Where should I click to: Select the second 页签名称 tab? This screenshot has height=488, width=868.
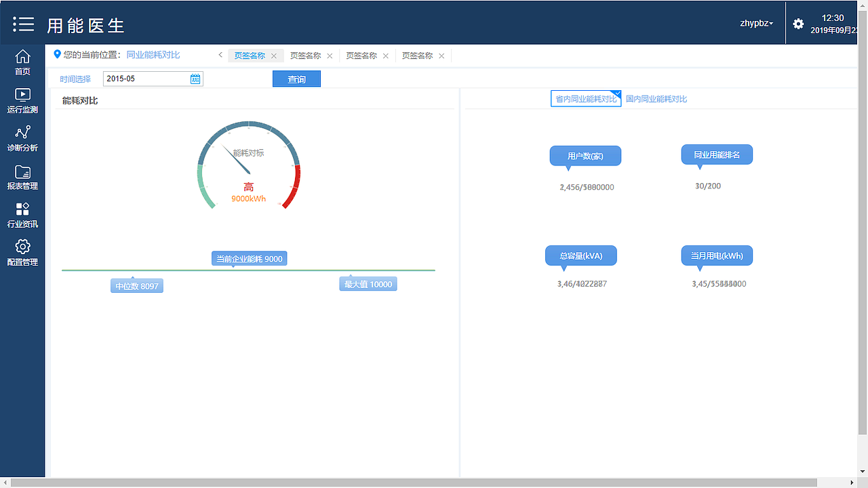[x=305, y=56]
